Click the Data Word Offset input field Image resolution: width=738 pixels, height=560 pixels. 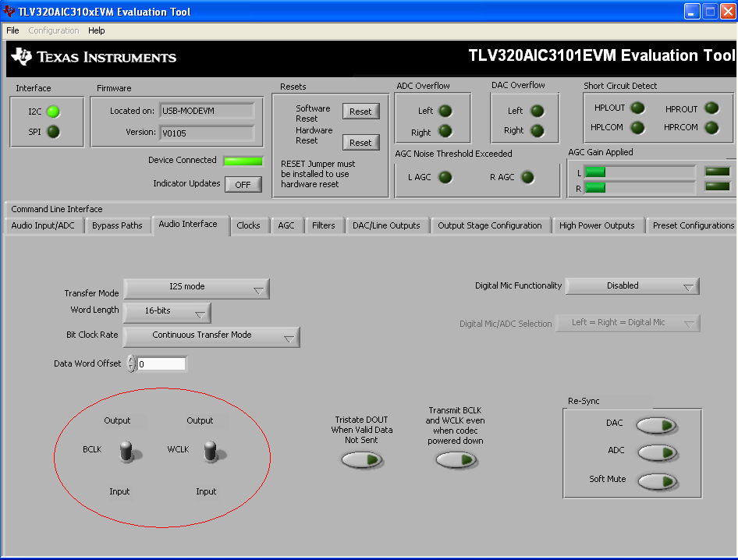(x=161, y=364)
